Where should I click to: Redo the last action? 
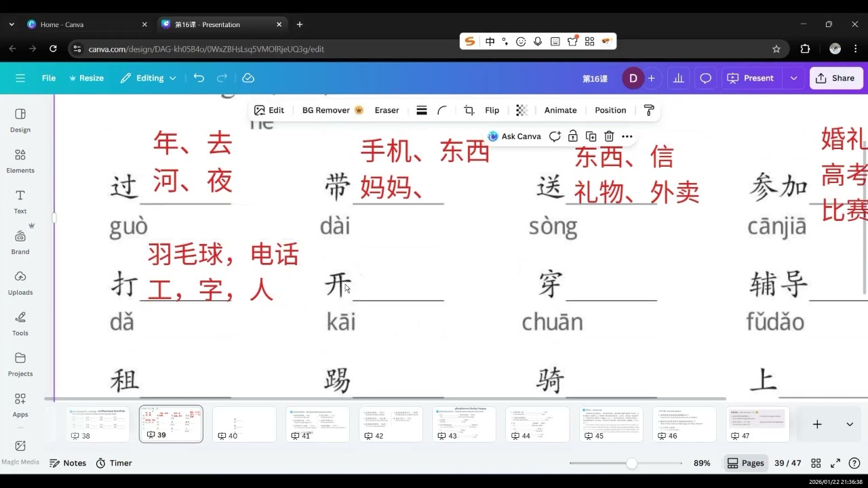click(222, 78)
